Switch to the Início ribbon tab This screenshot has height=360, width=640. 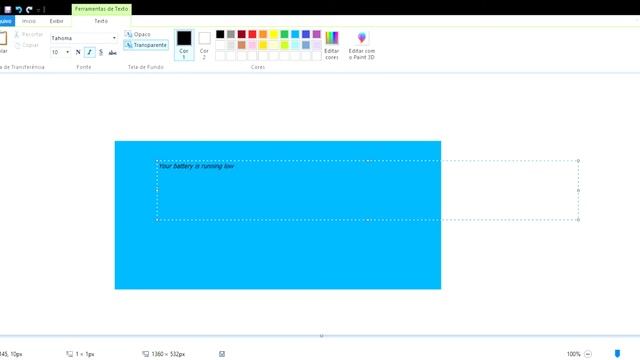(x=29, y=21)
